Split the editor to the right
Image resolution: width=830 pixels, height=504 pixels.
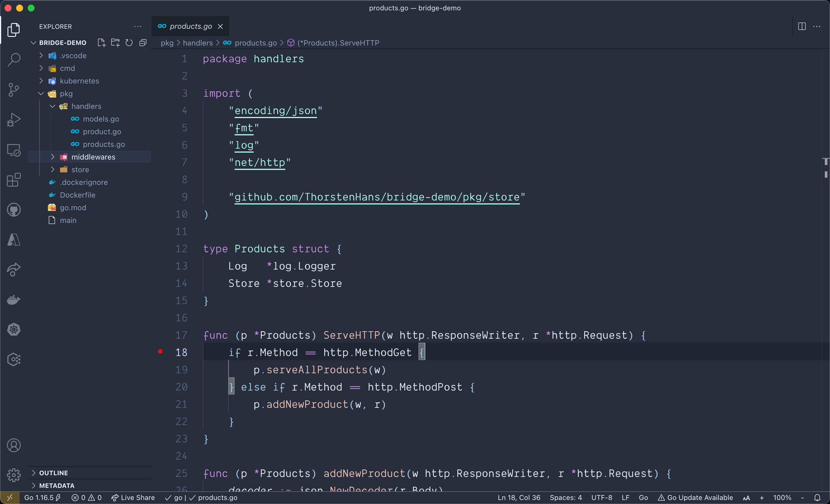click(802, 26)
